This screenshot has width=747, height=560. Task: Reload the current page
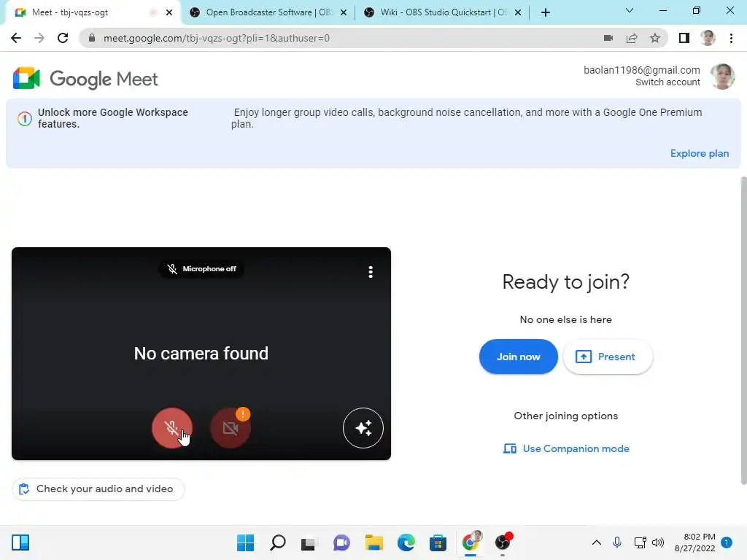[x=63, y=38]
